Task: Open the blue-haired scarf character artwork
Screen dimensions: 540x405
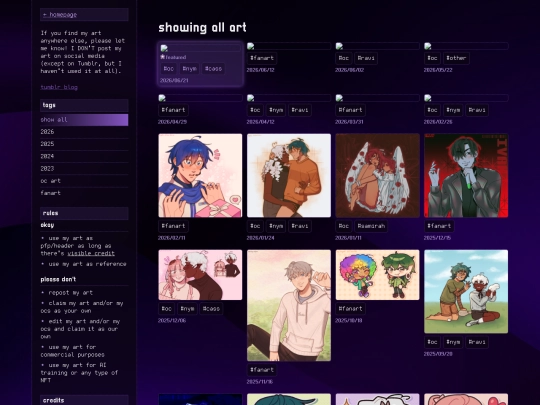Action: (200, 176)
